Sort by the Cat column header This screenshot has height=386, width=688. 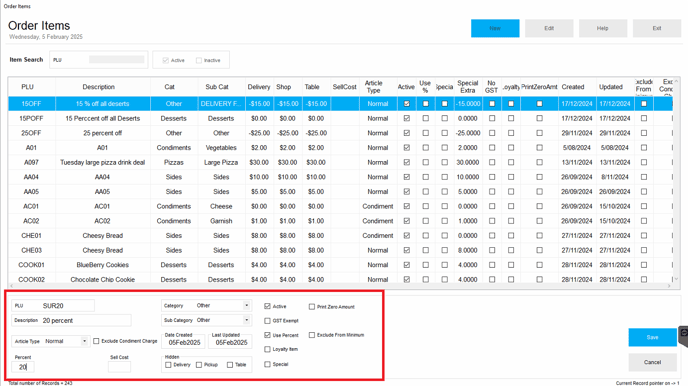(170, 87)
